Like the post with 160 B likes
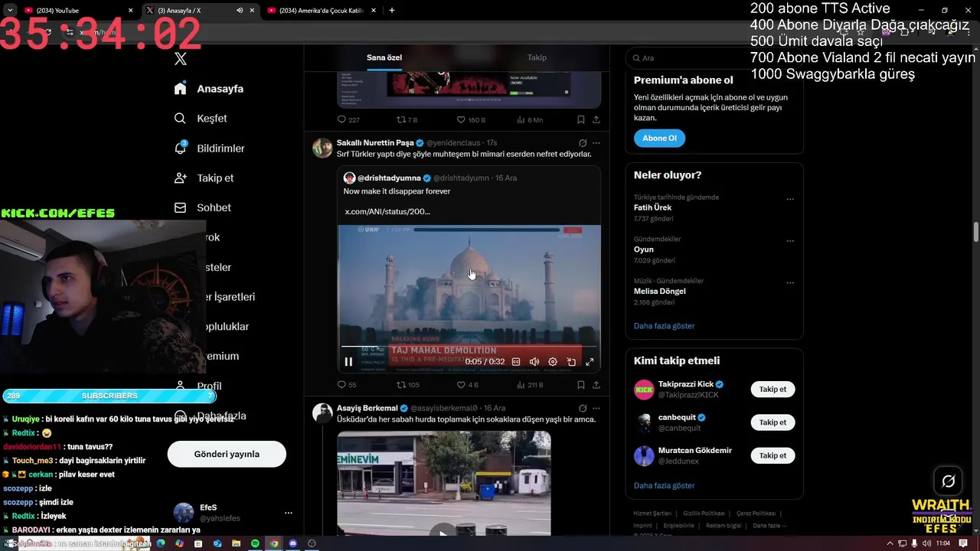The image size is (980, 551). (x=461, y=120)
